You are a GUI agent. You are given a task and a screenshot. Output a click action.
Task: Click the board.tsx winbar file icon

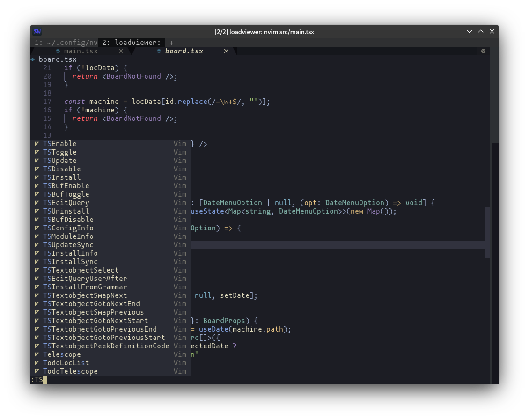click(33, 60)
